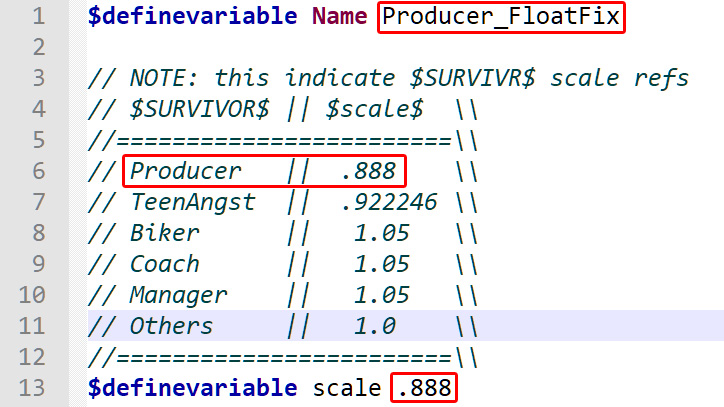Viewport: 724px width, 407px height.
Task: Click the Producer_FloatFix variable name
Action: point(502,16)
